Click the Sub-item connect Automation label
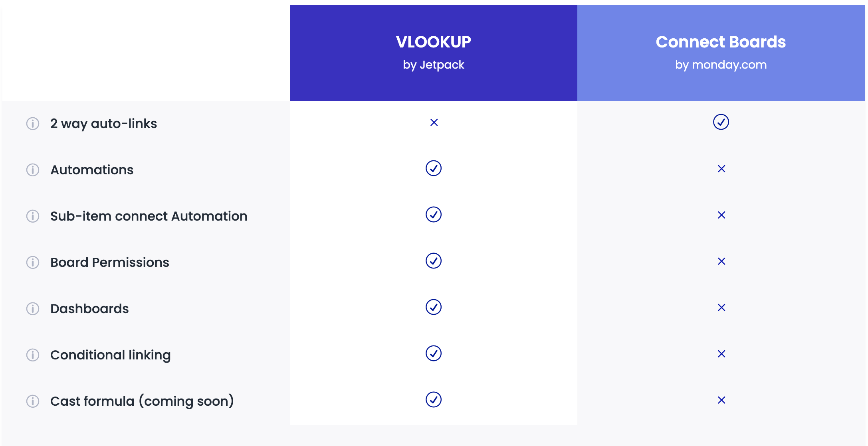This screenshot has height=446, width=868. [x=149, y=216]
